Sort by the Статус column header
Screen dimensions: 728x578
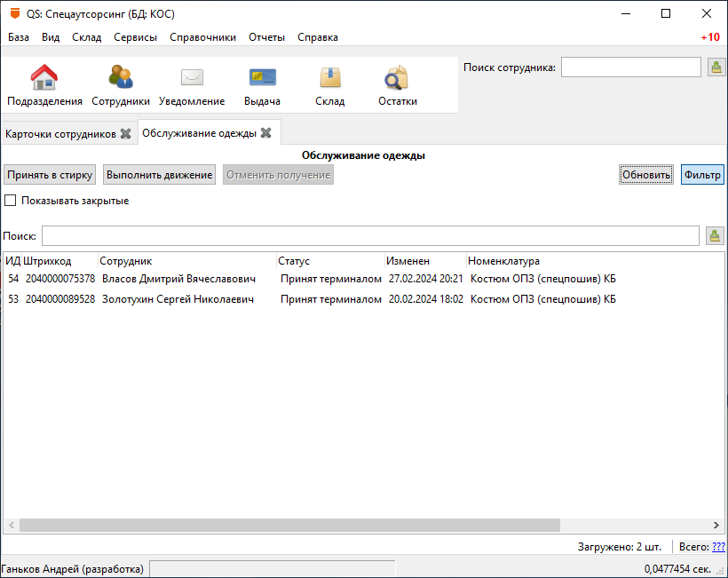pyautogui.click(x=294, y=261)
